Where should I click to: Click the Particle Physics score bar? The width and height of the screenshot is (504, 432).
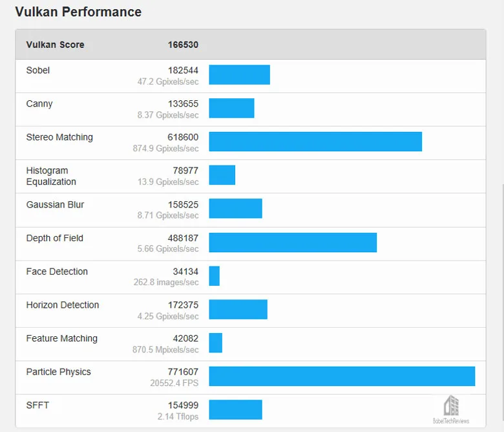342,376
